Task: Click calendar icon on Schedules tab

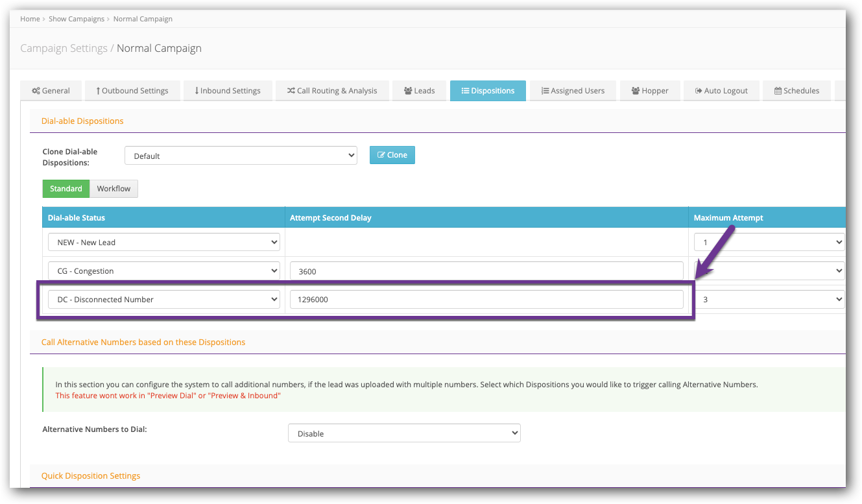Action: point(778,91)
